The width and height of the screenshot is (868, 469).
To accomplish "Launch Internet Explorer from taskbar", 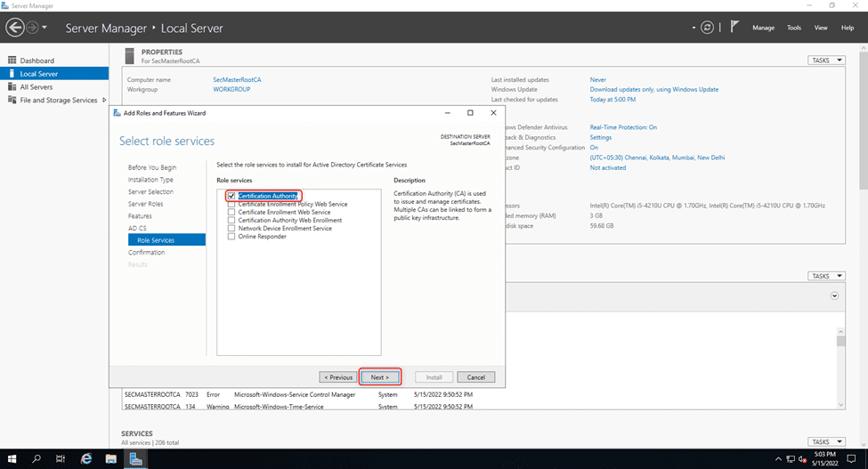I will (86, 459).
